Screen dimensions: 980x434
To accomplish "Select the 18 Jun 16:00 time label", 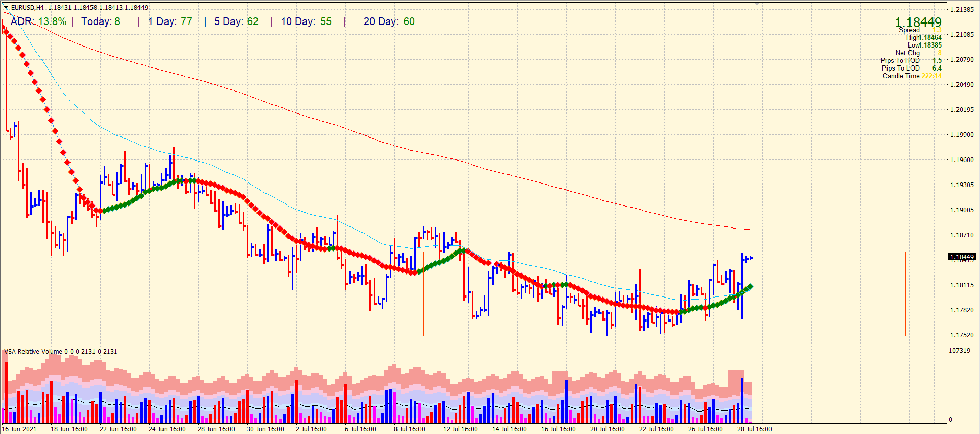I will (69, 429).
